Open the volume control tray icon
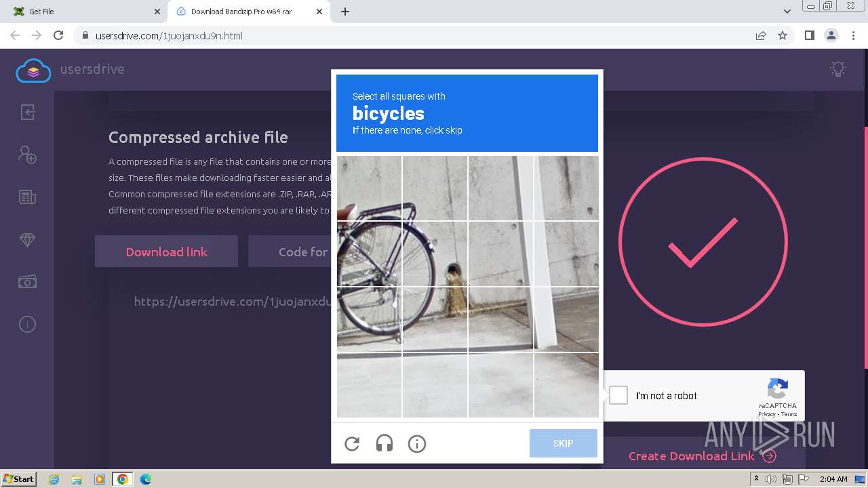Screen dimensions: 868x488 point(771,479)
